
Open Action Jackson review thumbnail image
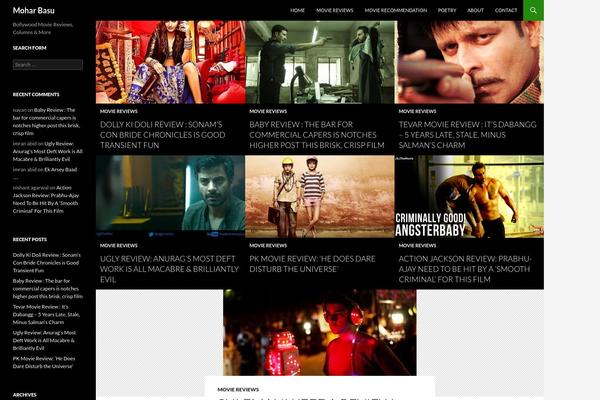click(469, 196)
